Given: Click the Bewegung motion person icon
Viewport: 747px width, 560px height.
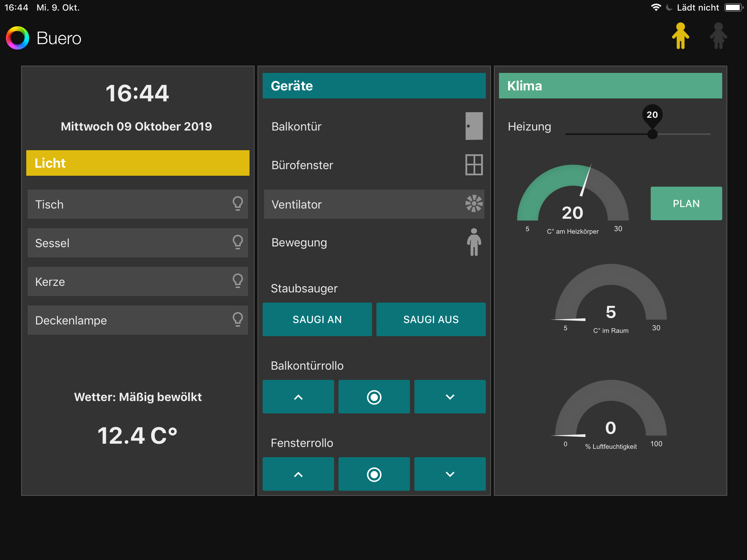Looking at the screenshot, I should coord(474,242).
